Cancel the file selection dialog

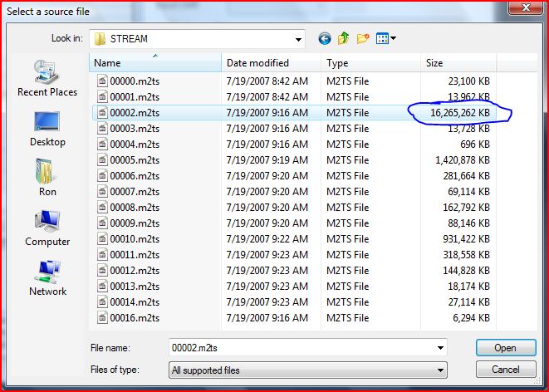(x=504, y=370)
